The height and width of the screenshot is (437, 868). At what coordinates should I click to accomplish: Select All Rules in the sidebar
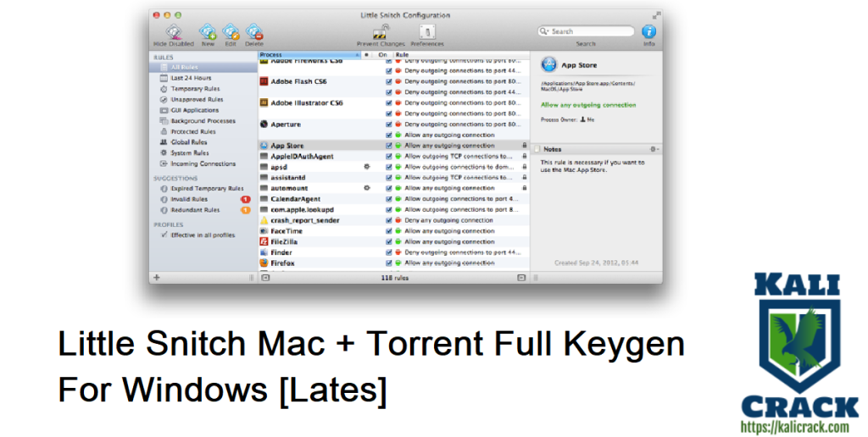(x=203, y=67)
